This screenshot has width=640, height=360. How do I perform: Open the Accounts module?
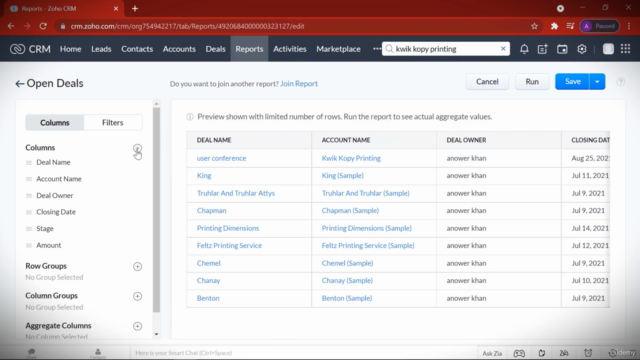point(179,49)
